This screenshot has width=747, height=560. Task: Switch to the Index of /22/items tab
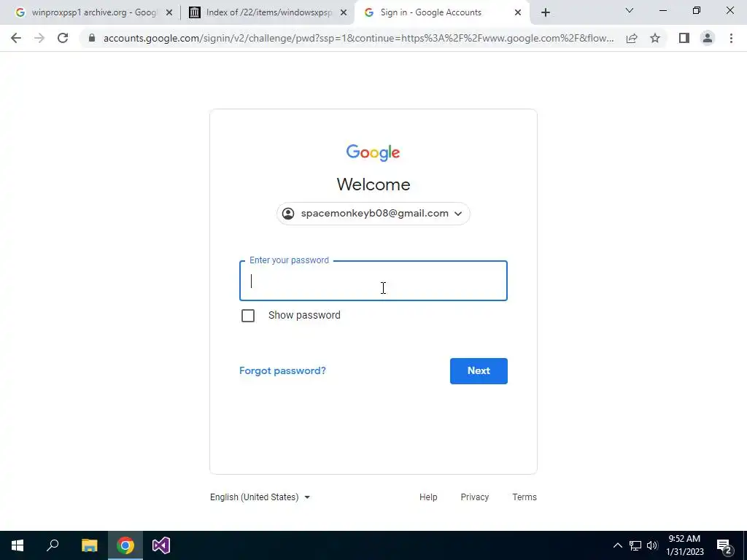pos(267,12)
